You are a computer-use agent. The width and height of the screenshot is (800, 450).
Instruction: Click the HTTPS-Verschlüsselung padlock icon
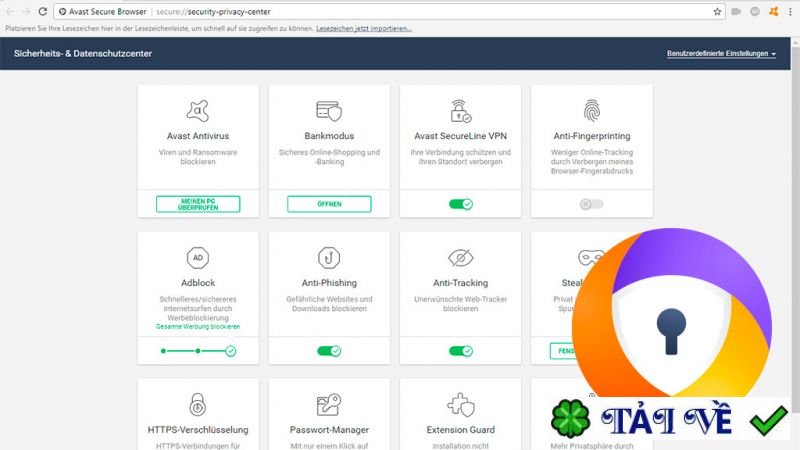[x=198, y=405]
